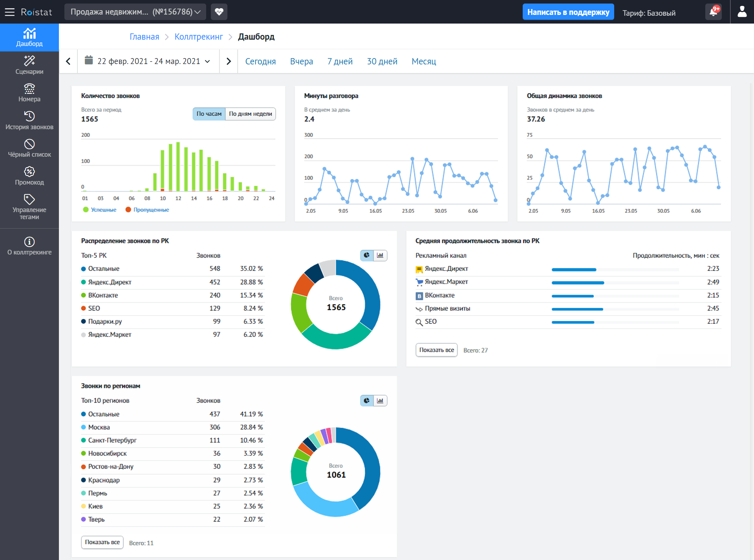Select the 30 дней period tab
This screenshot has width=754, height=560.
point(382,61)
